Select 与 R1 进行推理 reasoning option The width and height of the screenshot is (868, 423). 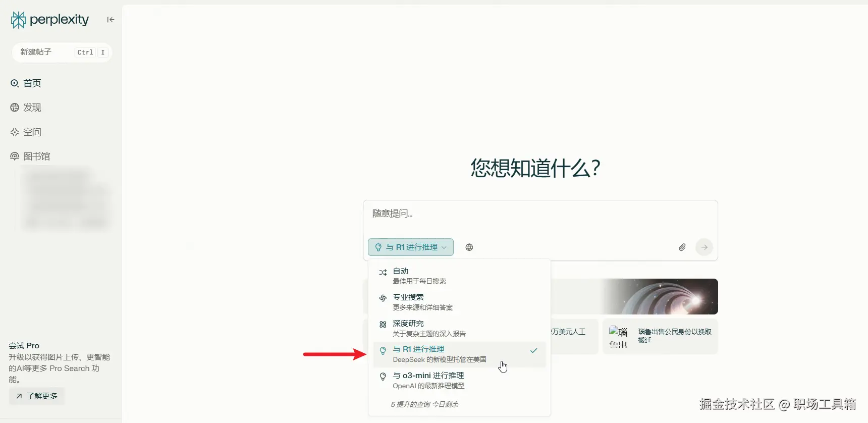(459, 354)
